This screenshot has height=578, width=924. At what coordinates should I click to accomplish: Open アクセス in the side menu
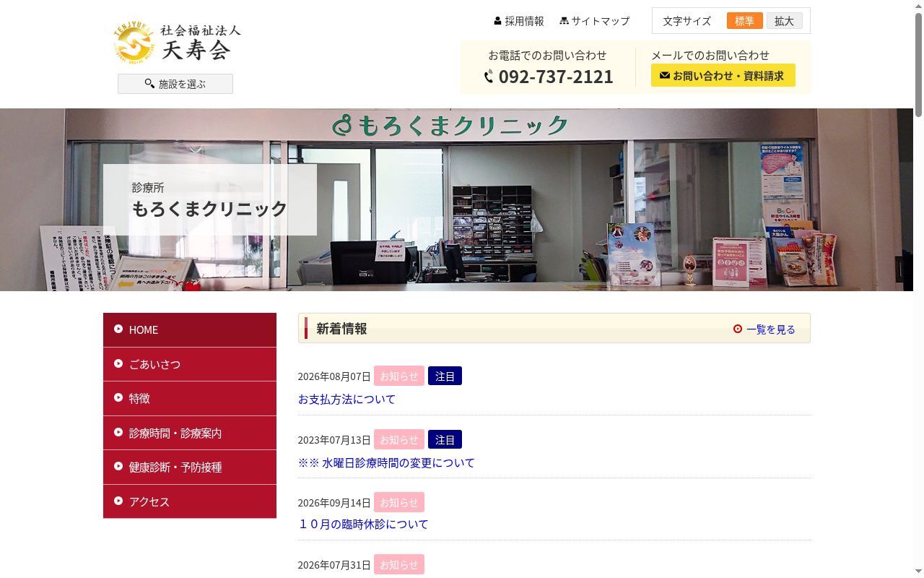pos(190,501)
